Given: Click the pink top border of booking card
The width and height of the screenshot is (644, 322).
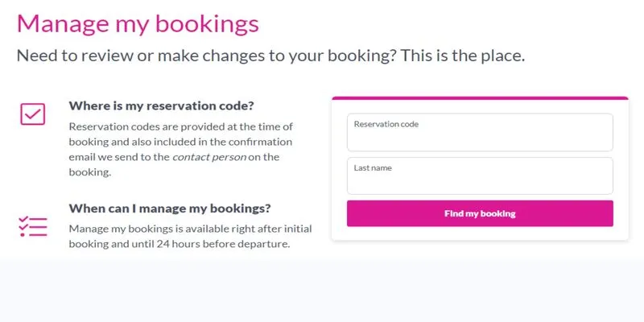Looking at the screenshot, I should click(x=480, y=98).
